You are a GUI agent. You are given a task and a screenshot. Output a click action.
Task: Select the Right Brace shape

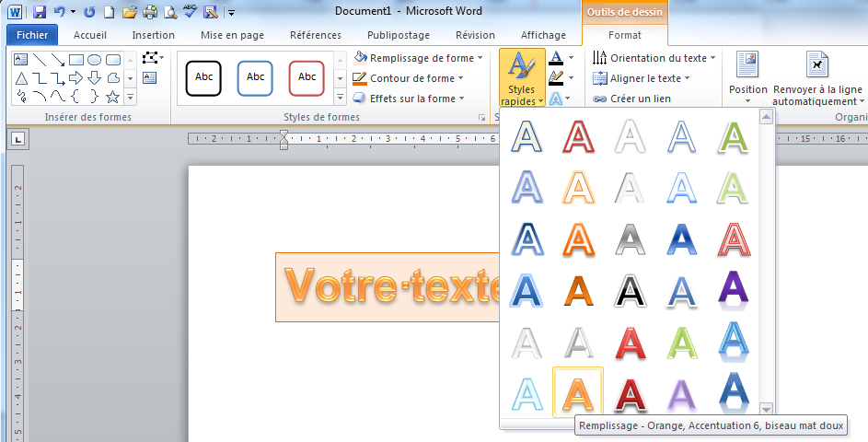94,97
